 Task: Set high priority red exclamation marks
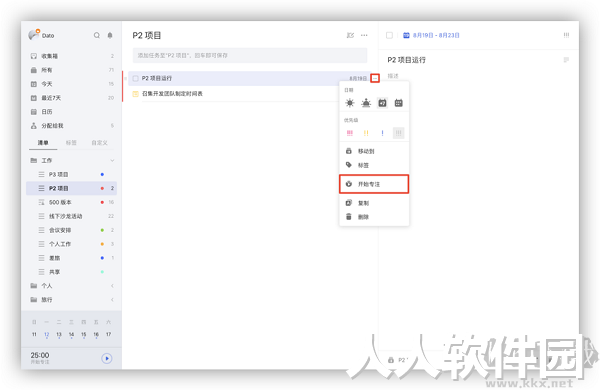(x=350, y=133)
